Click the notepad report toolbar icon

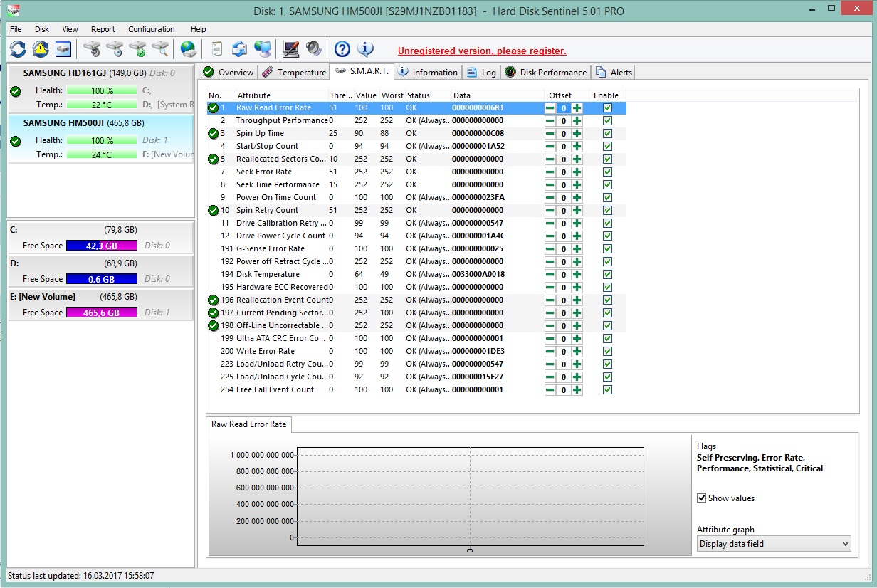pos(217,49)
